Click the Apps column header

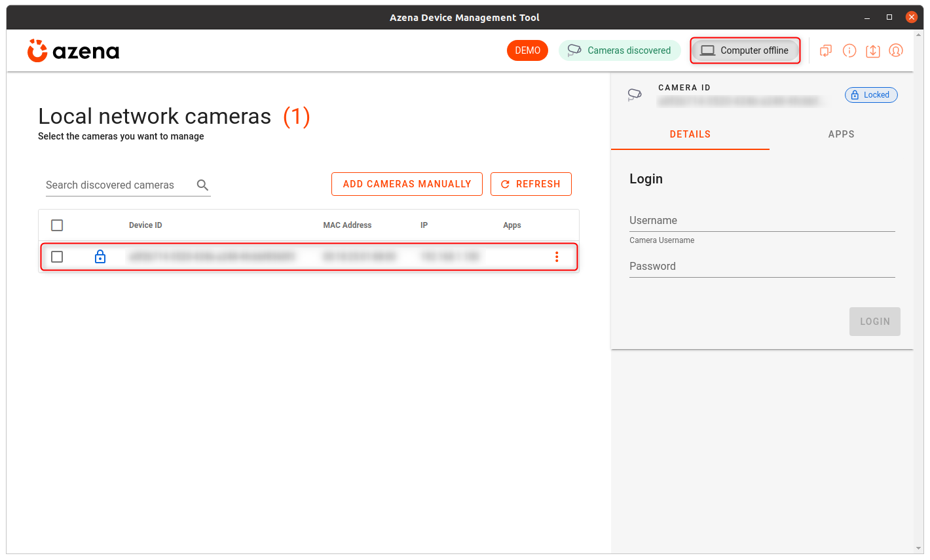512,225
